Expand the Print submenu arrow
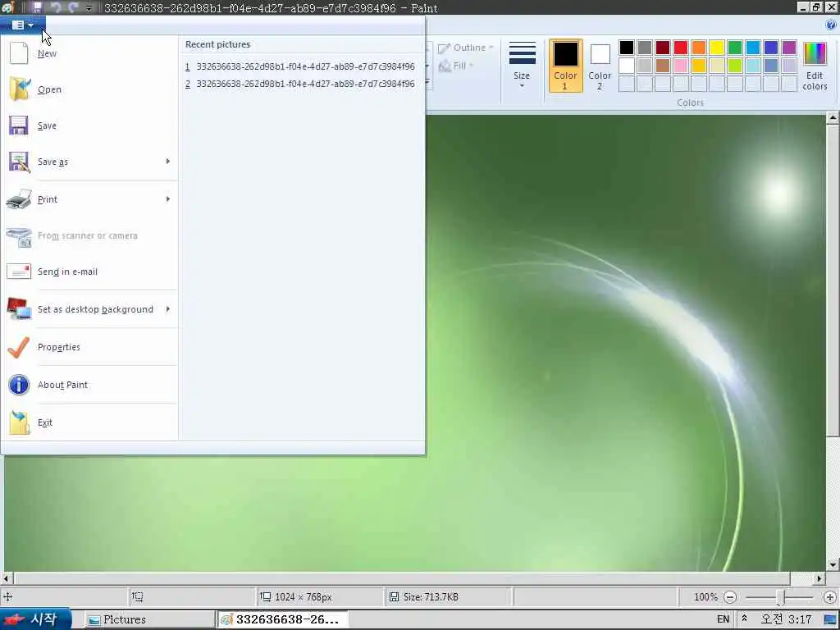 click(x=167, y=199)
